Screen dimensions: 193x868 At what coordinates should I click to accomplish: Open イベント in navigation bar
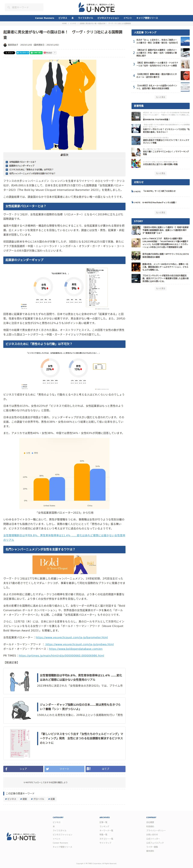(128, 18)
